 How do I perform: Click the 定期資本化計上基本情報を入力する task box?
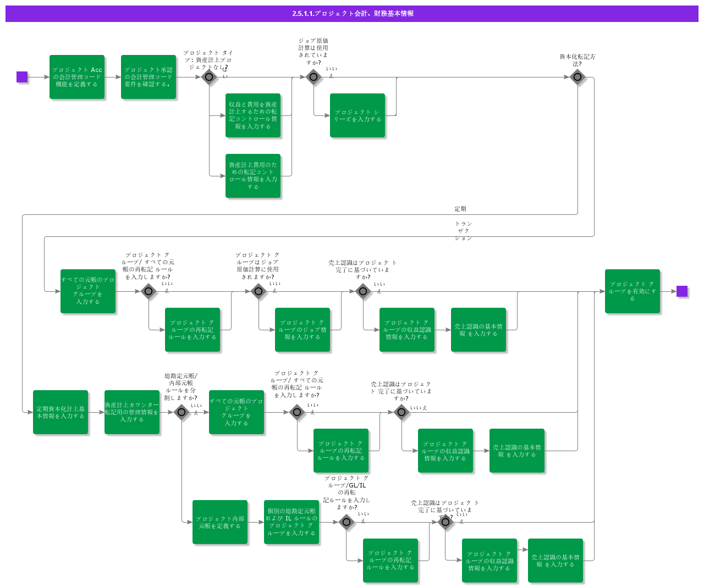pos(61,412)
